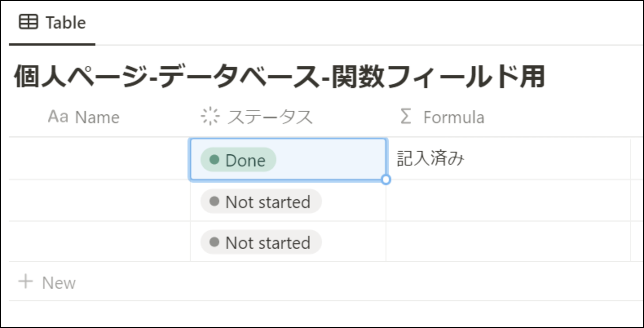The height and width of the screenshot is (328, 644).
Task: Click the sigma Formula icon
Action: tap(406, 116)
